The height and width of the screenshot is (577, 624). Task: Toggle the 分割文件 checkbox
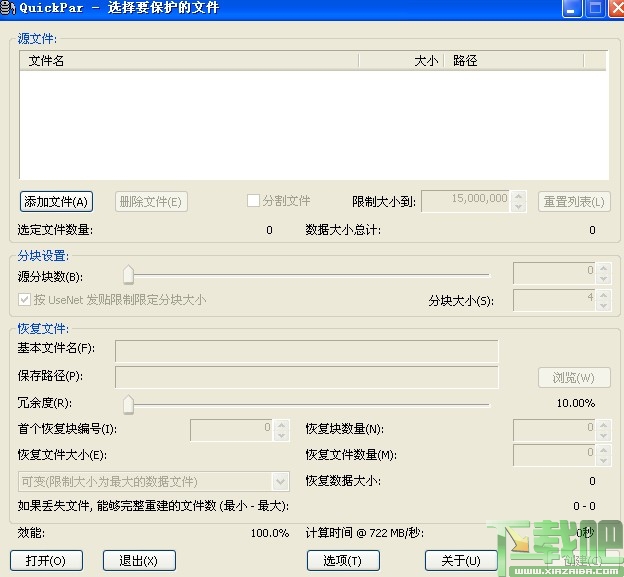click(253, 201)
